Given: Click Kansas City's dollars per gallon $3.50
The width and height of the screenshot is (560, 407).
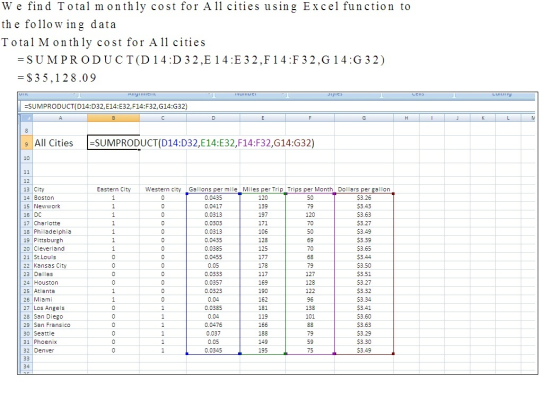Looking at the screenshot, I should pos(364,266).
